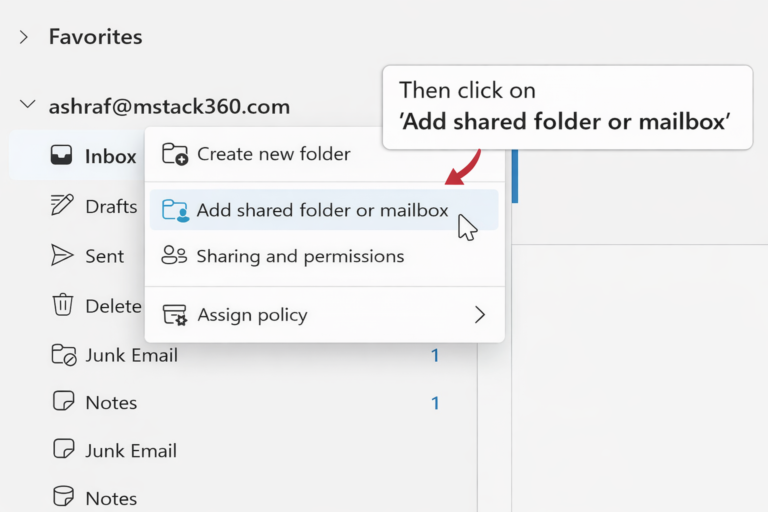Viewport: 768px width, 512px height.
Task: Click the unread count next to Junk Email
Action: click(435, 355)
